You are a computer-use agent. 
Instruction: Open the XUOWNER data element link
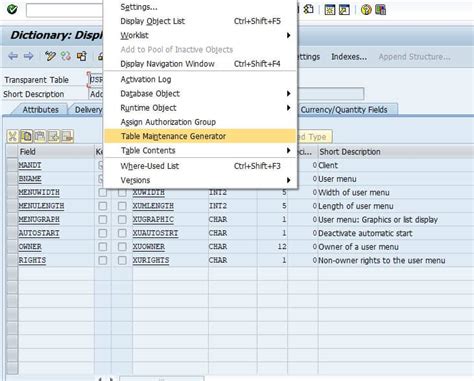click(x=149, y=247)
